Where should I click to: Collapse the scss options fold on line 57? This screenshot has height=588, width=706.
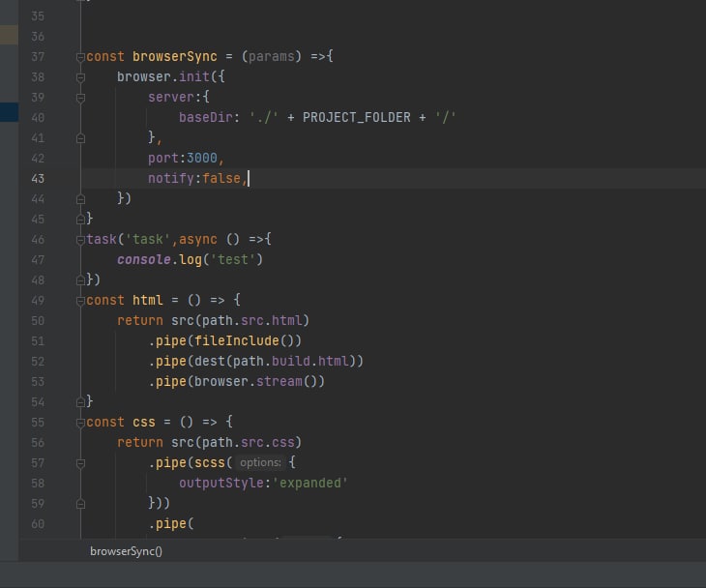(x=80, y=463)
